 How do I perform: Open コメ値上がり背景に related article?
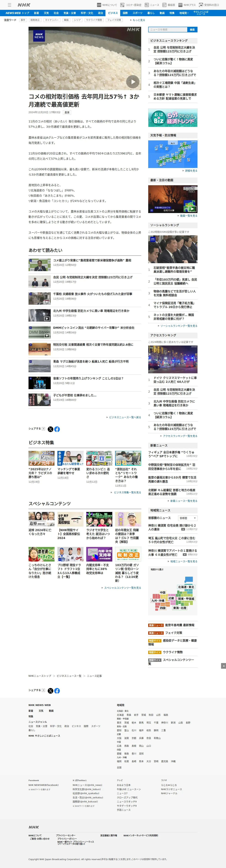point(92,260)
